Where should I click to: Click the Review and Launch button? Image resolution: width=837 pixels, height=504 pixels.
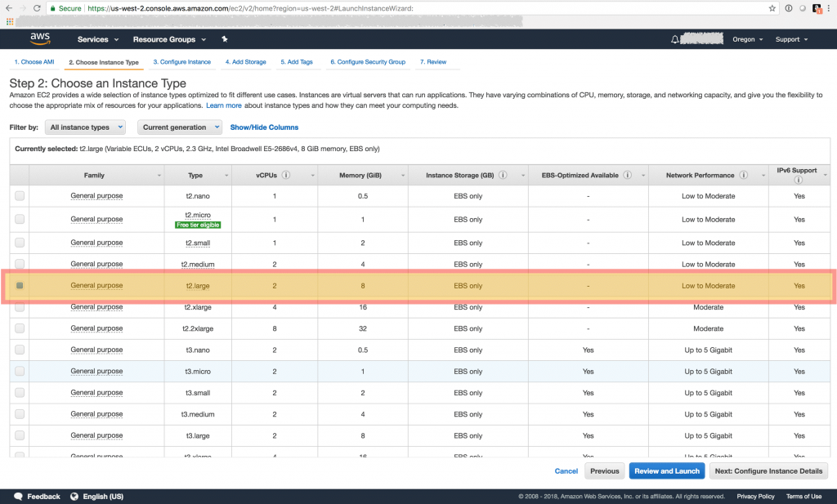point(667,471)
